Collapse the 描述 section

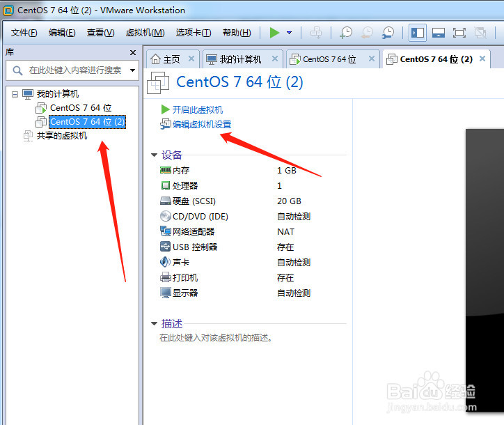point(155,324)
